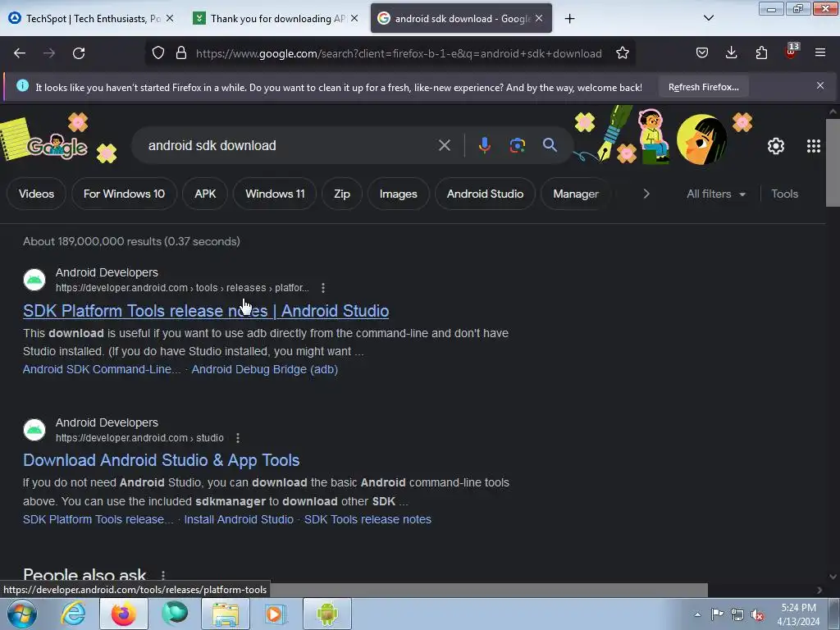Screen dimensions: 840x630
Task: Click the vertical page scrollbar thumb
Action: click(x=833, y=162)
